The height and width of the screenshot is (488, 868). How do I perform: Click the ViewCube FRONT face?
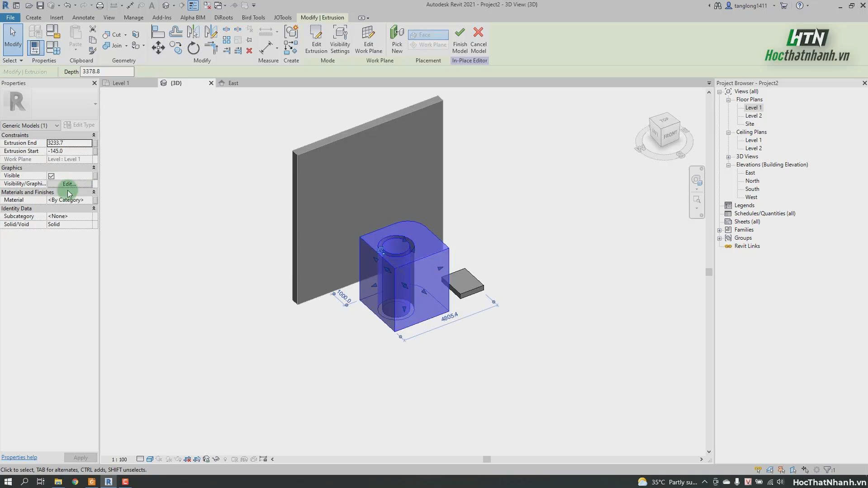[x=669, y=135]
